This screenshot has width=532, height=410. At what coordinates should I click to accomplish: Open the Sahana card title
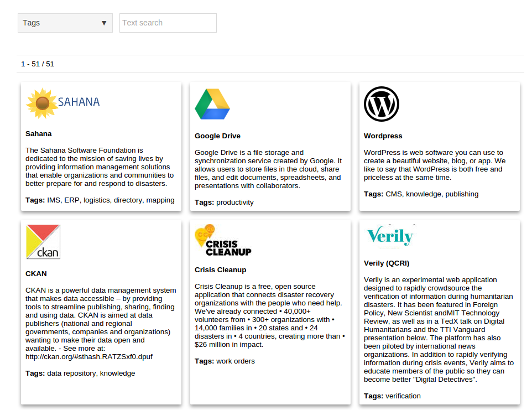(39, 134)
